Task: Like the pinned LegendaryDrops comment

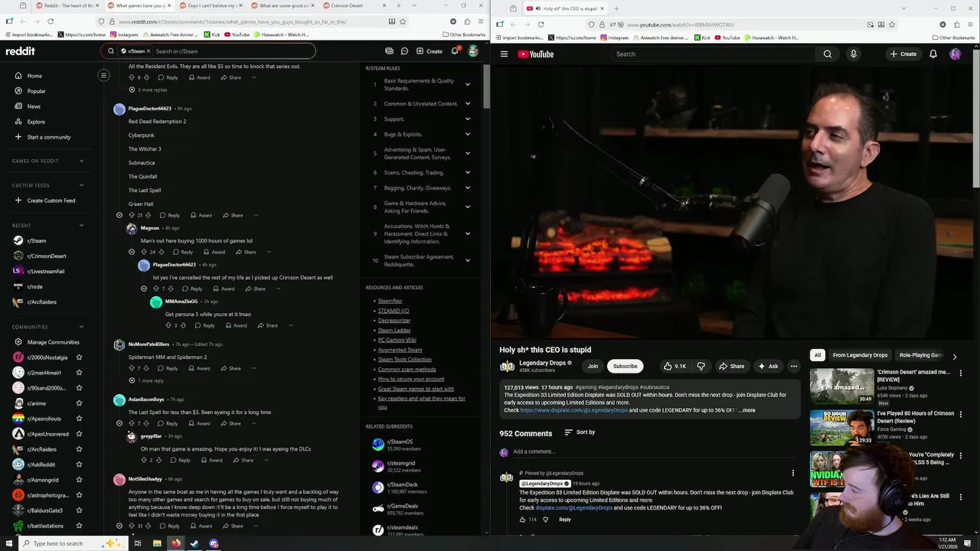Action: [x=523, y=520]
